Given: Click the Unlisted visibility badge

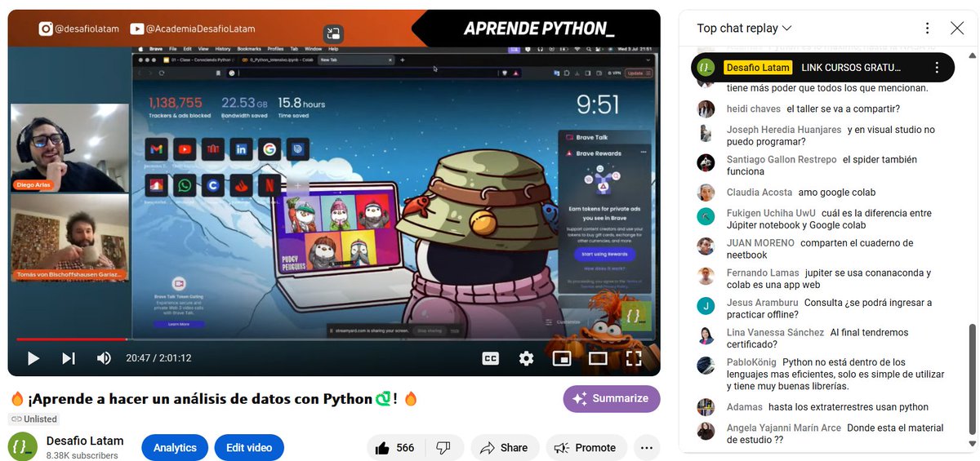Looking at the screenshot, I should pyautogui.click(x=33, y=419).
